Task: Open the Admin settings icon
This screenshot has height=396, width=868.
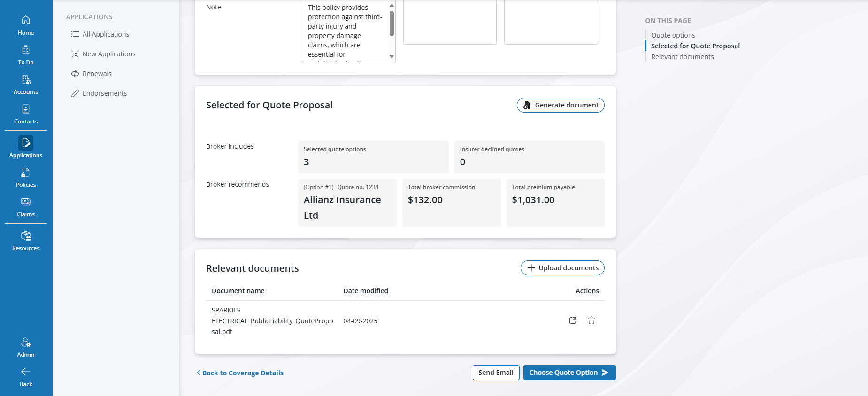Action: (26, 347)
